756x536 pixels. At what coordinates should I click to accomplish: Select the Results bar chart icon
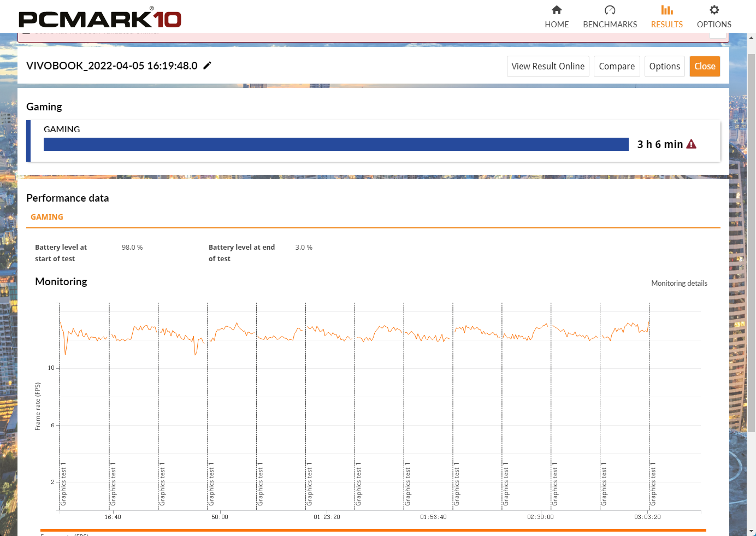click(666, 10)
